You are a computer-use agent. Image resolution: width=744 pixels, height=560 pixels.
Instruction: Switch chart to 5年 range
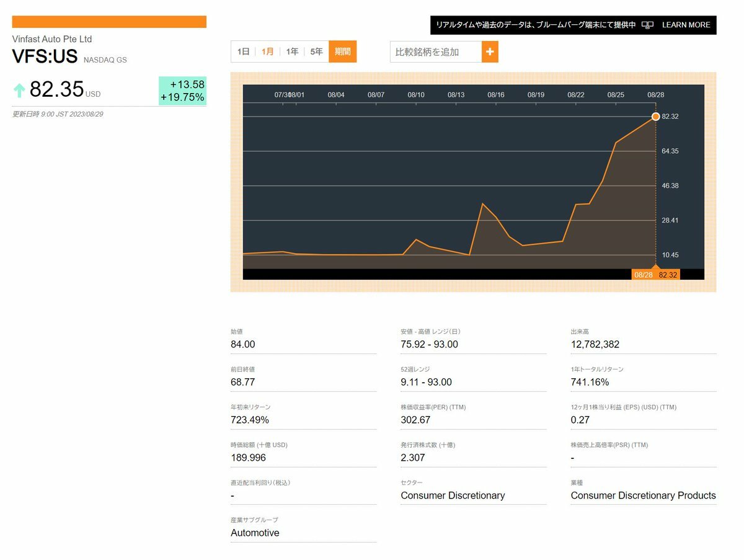316,52
